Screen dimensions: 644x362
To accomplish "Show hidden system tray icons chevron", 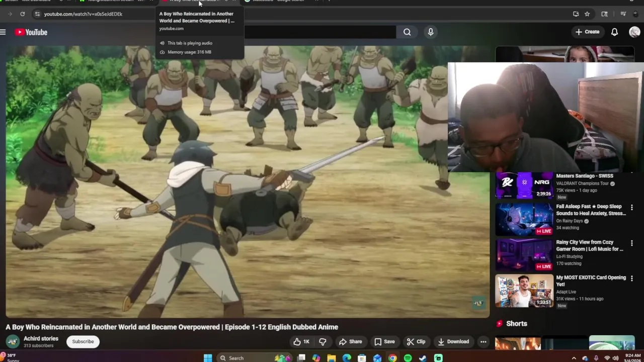I will tap(574, 358).
